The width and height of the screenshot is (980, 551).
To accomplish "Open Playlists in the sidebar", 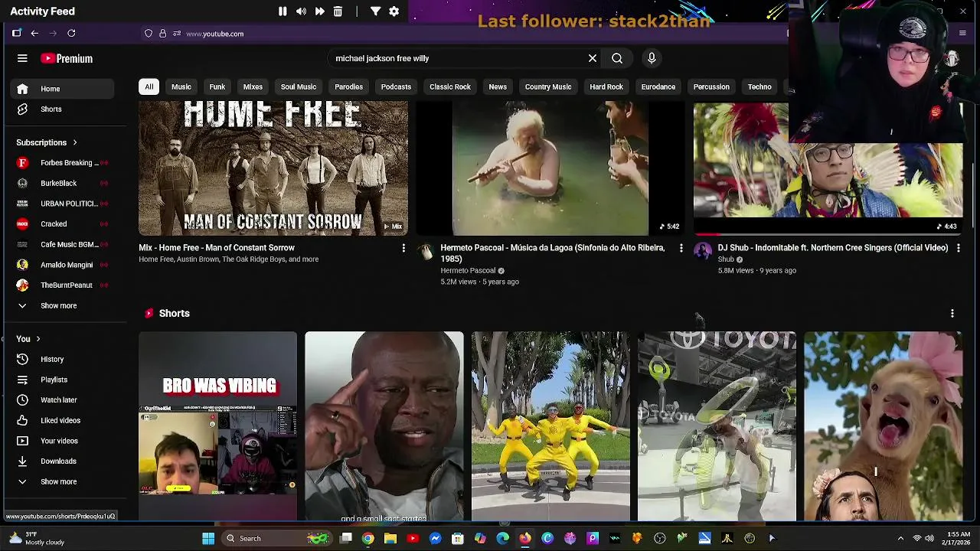I will click(x=61, y=380).
